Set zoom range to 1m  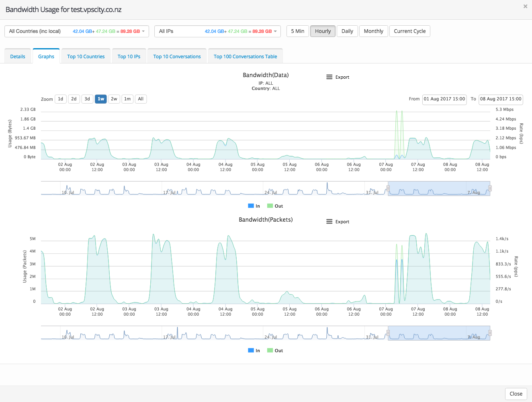127,99
